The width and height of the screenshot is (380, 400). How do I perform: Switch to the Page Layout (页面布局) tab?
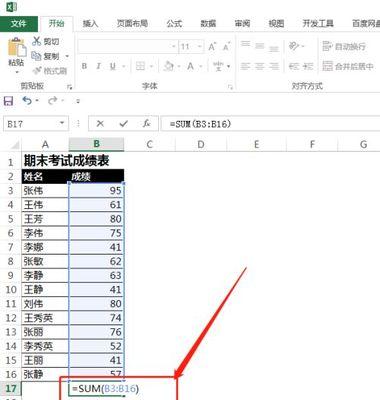[x=132, y=23]
